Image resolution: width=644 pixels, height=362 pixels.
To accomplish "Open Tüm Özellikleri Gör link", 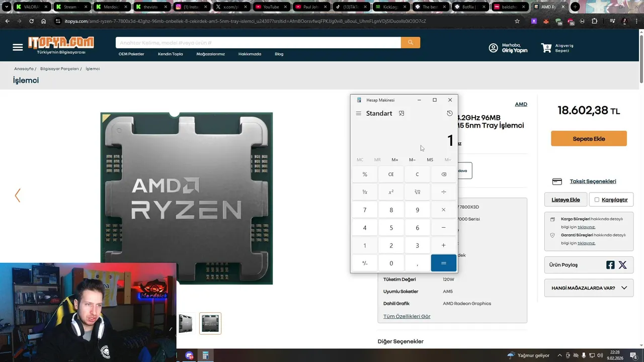I will click(x=407, y=316).
